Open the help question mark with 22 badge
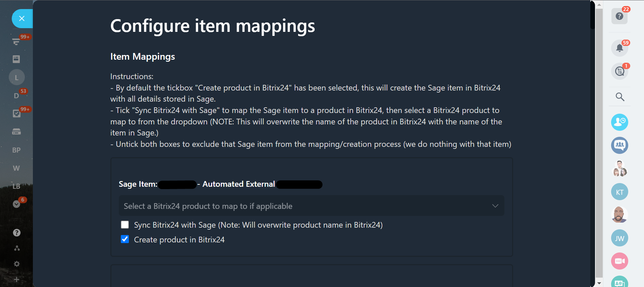The height and width of the screenshot is (287, 644). (x=619, y=16)
